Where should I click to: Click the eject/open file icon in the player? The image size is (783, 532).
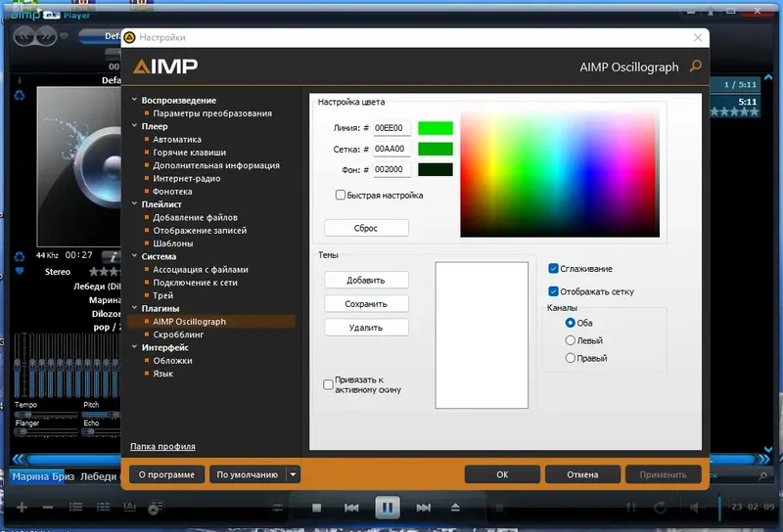click(x=455, y=508)
